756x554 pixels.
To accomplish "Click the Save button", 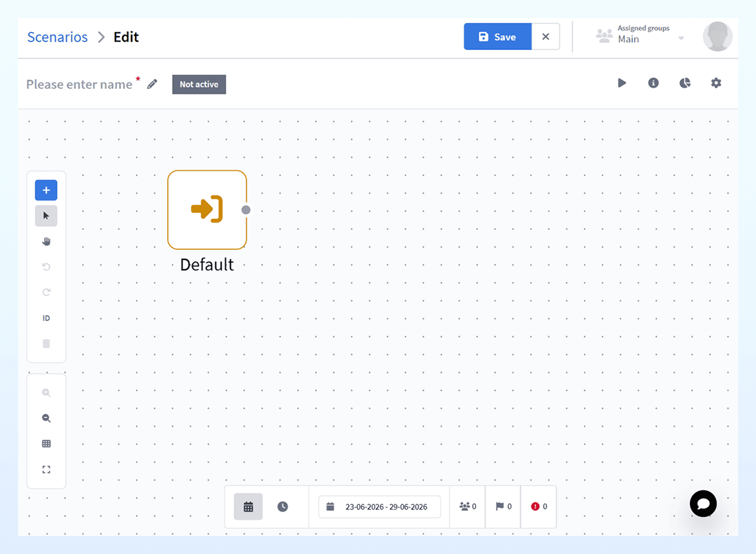I will click(498, 37).
